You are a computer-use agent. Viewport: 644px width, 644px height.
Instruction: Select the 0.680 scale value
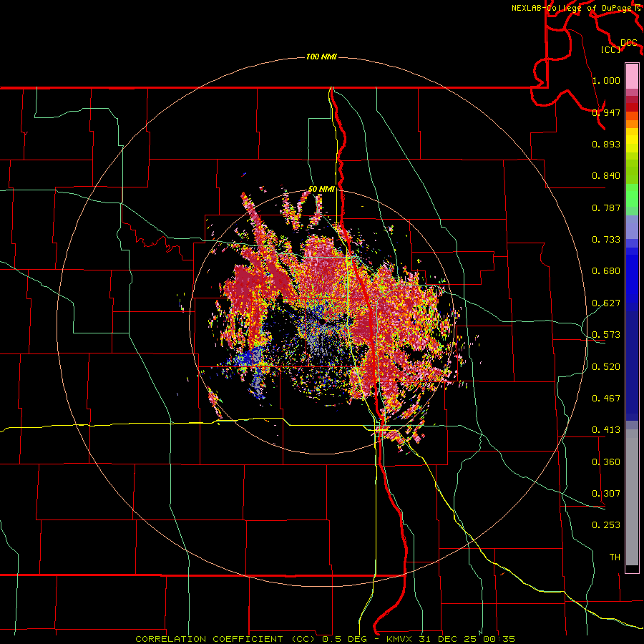click(606, 270)
